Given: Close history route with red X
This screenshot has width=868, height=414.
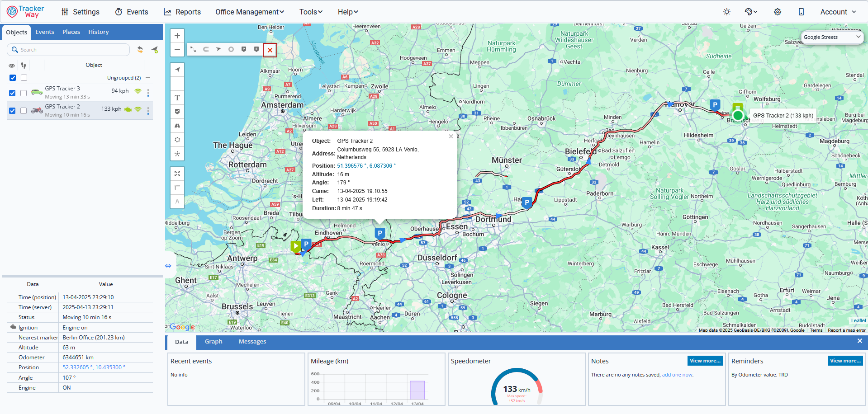Looking at the screenshot, I should (x=270, y=50).
